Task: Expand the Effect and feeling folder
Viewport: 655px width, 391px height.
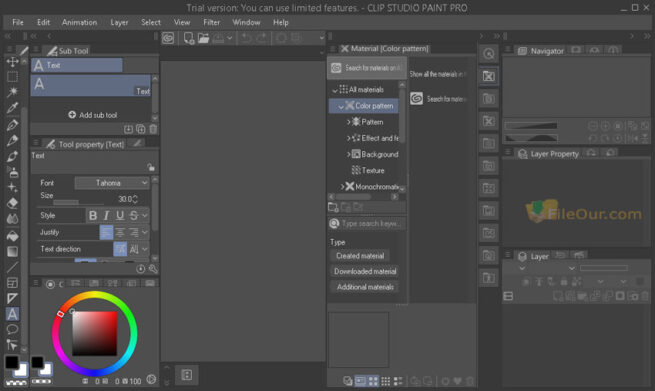Action: (x=348, y=138)
